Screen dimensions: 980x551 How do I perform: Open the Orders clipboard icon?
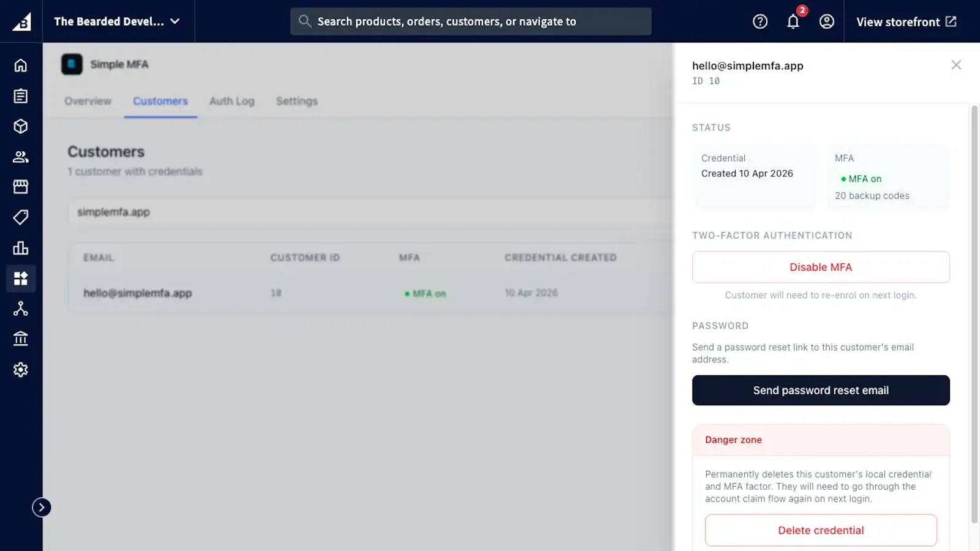pos(21,96)
